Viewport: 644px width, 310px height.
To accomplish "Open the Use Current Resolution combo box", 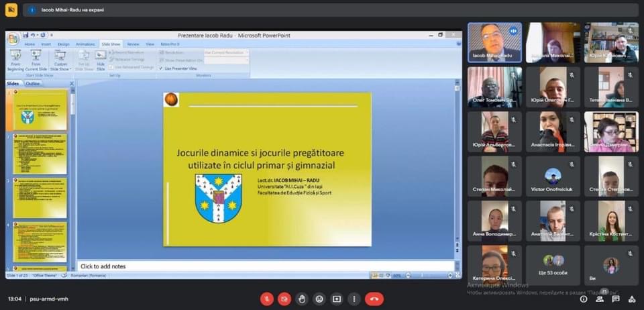I will pyautogui.click(x=226, y=52).
